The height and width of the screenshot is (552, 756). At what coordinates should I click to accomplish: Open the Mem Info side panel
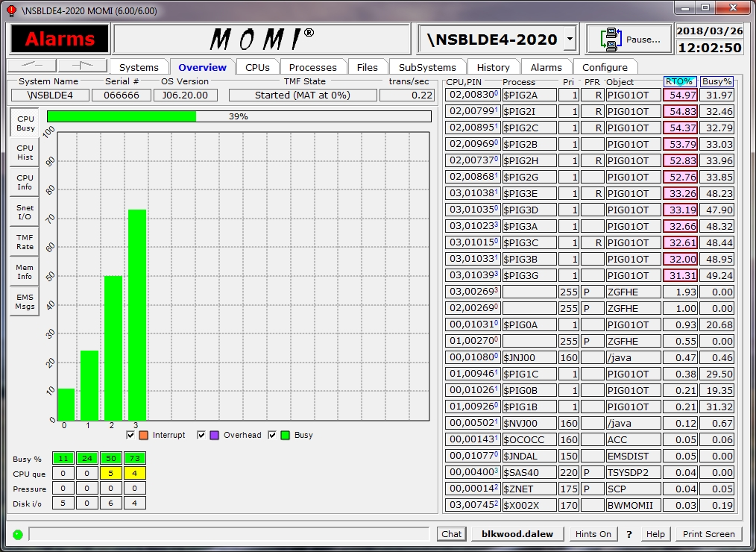point(25,272)
